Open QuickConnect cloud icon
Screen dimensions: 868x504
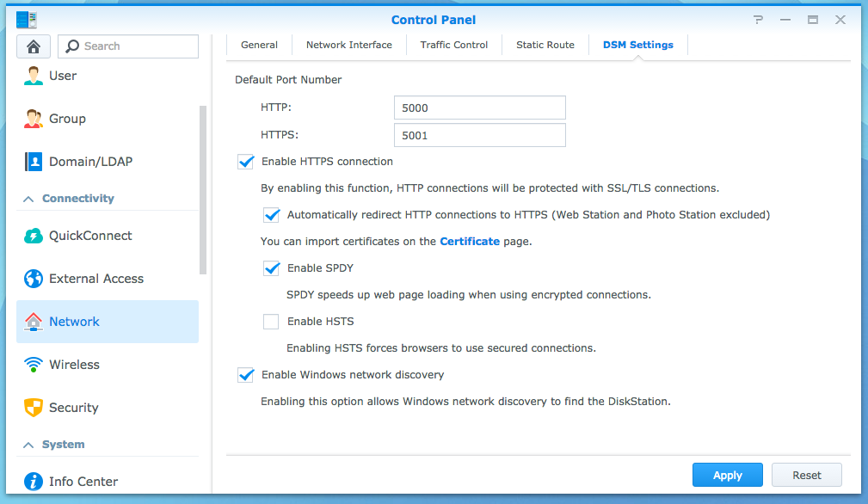34,236
